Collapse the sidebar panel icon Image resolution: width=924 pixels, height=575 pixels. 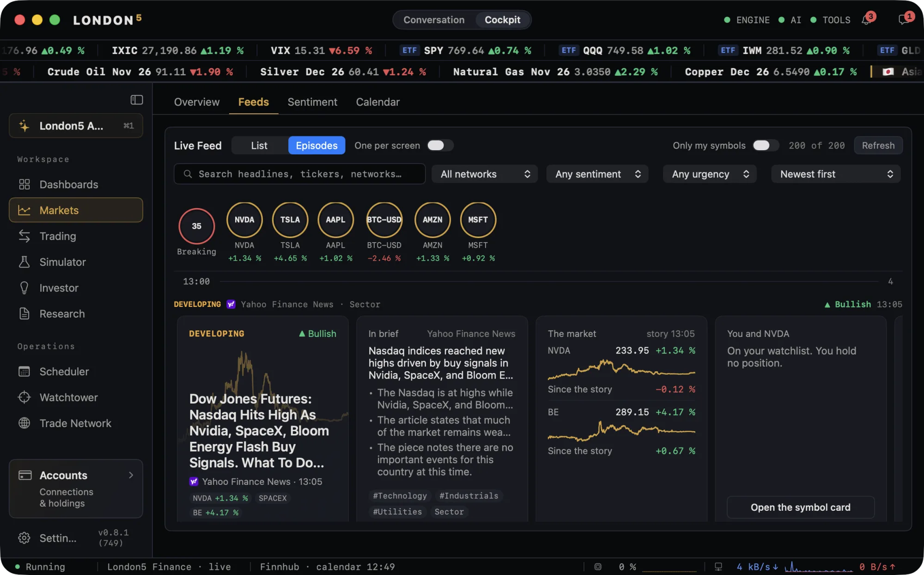coord(136,100)
